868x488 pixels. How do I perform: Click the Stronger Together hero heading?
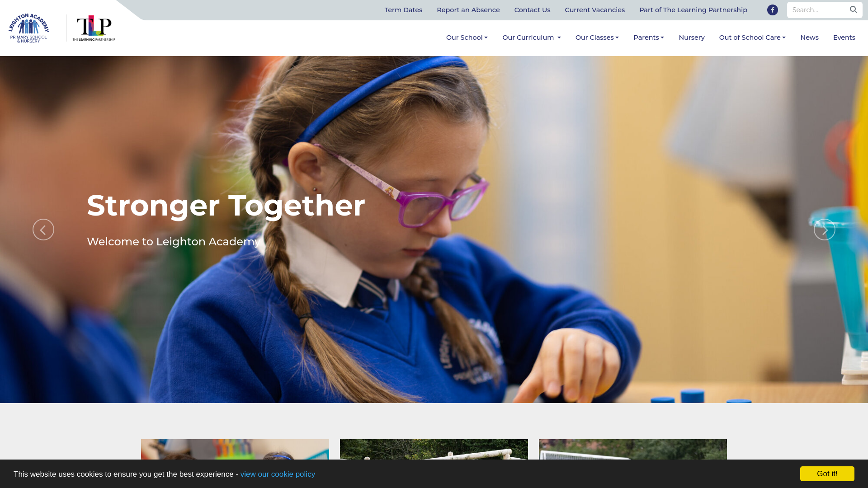tap(226, 206)
